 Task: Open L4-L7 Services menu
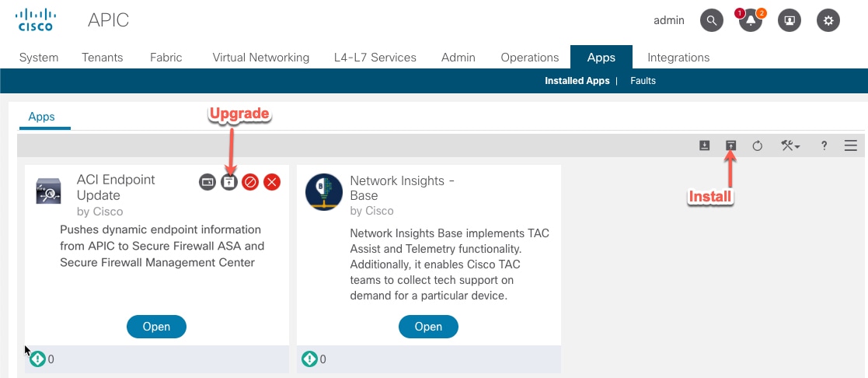(375, 57)
